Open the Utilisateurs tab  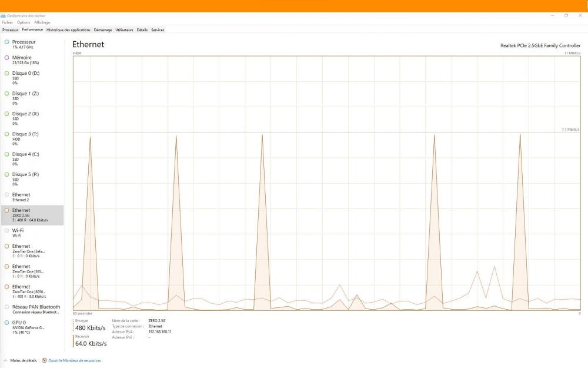pos(124,29)
